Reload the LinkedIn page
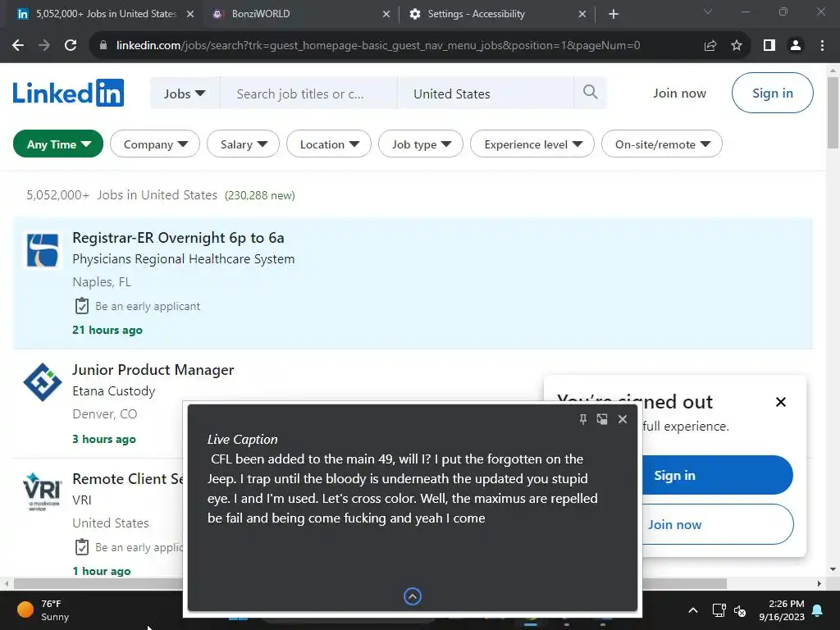840x630 pixels. [71, 46]
